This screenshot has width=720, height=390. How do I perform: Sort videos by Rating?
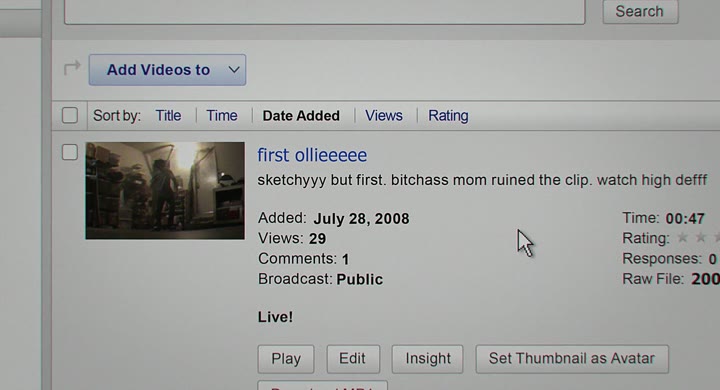coord(448,116)
